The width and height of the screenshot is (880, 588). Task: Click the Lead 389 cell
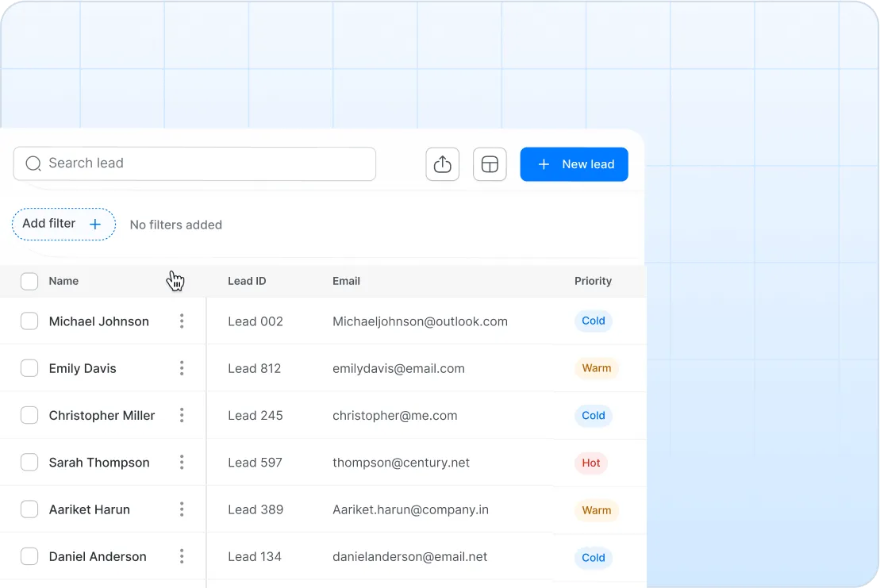pyautogui.click(x=256, y=510)
